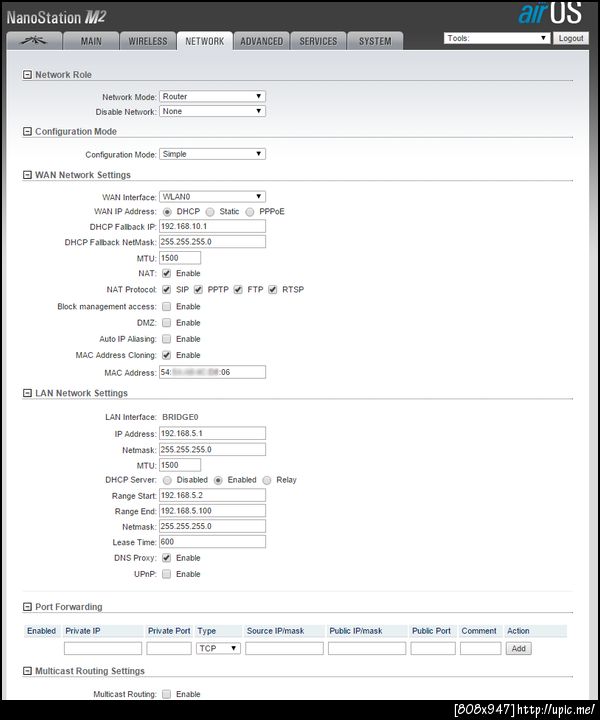Click the Private Port input field
The image size is (600, 720).
(x=169, y=648)
